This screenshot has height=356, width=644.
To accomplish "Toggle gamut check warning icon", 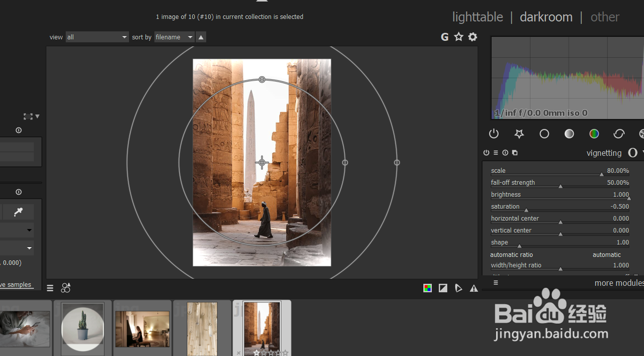I will (474, 288).
